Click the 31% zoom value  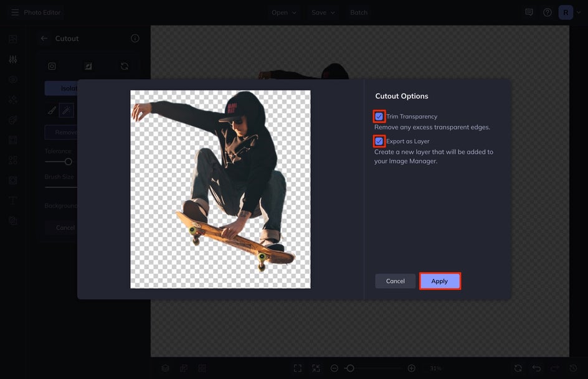point(435,368)
